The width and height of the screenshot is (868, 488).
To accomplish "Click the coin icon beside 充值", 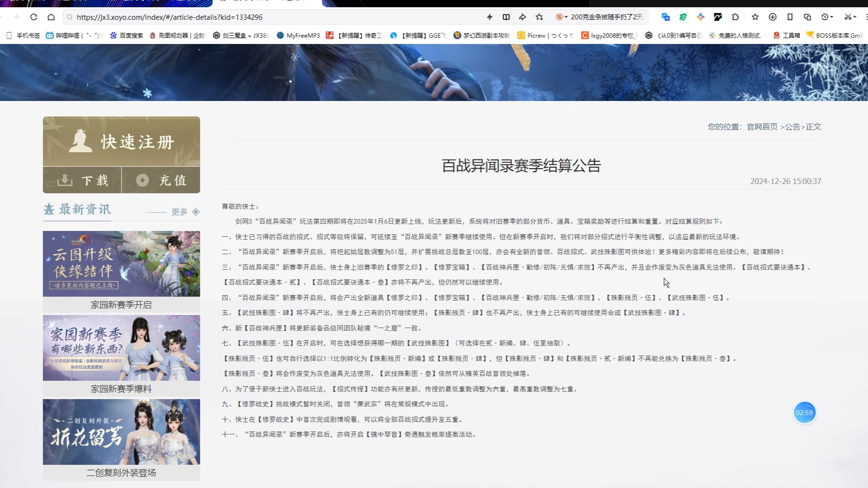I will pos(143,180).
